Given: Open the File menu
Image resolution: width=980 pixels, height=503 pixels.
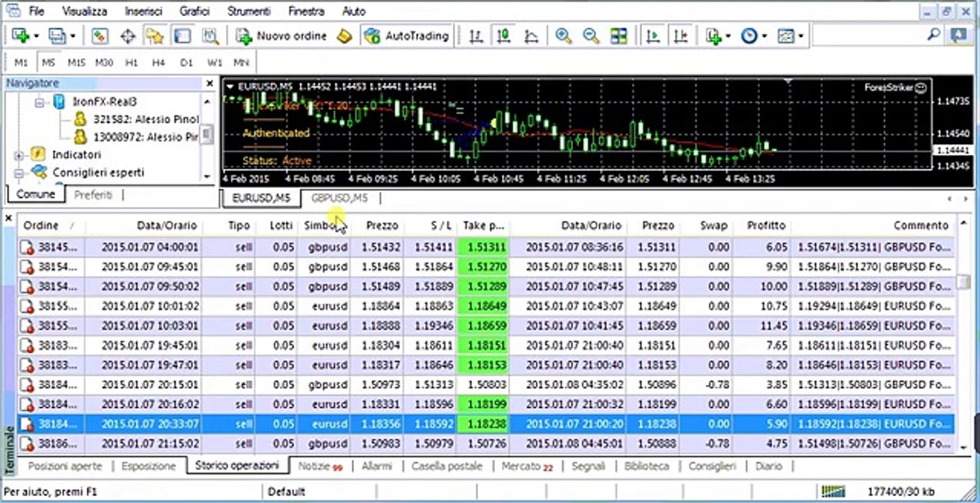Looking at the screenshot, I should [37, 11].
